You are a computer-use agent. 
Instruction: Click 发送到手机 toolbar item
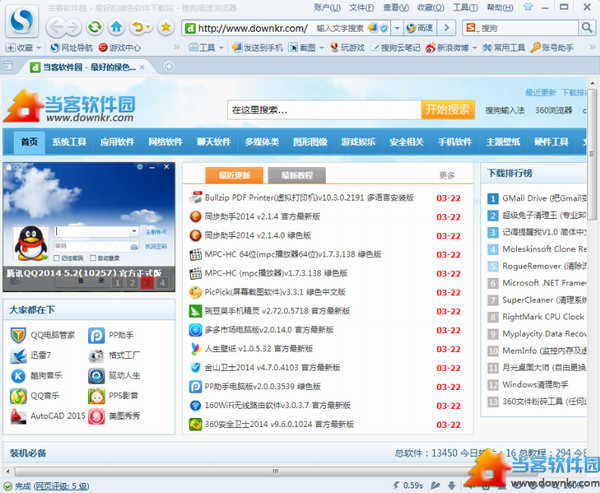pyautogui.click(x=258, y=47)
